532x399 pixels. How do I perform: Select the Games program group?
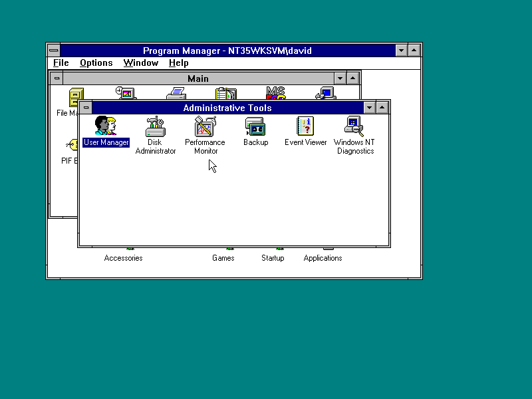click(223, 258)
